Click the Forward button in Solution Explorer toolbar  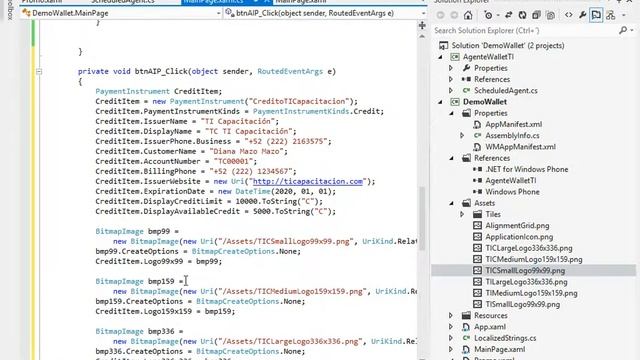(454, 16)
